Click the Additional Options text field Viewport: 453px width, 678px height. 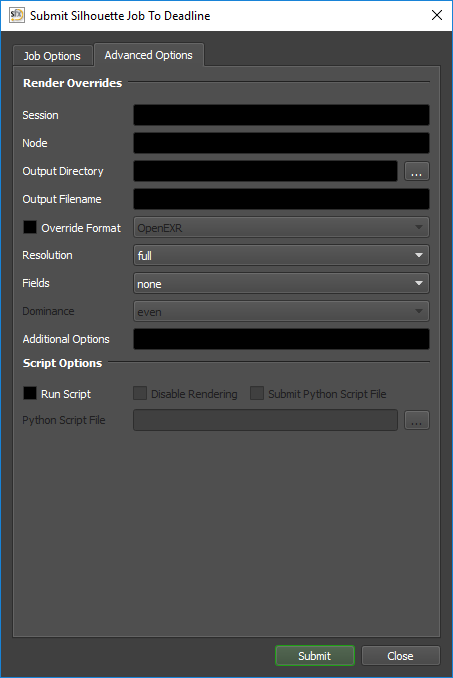pos(281,339)
